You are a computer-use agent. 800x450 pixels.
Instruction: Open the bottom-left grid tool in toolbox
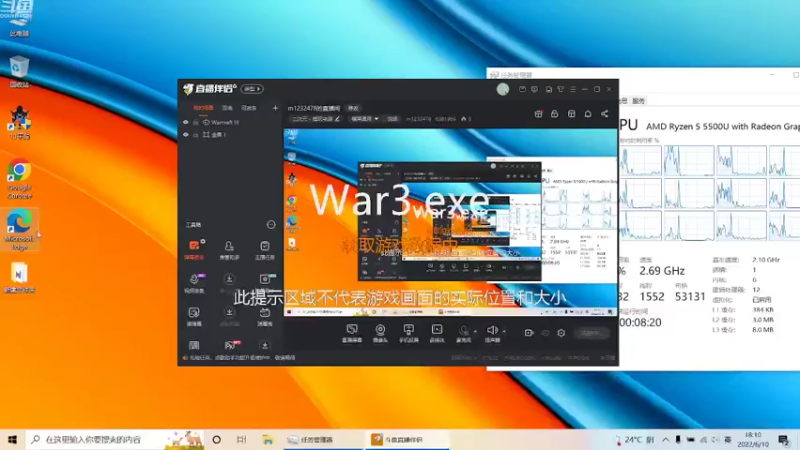pos(194,345)
